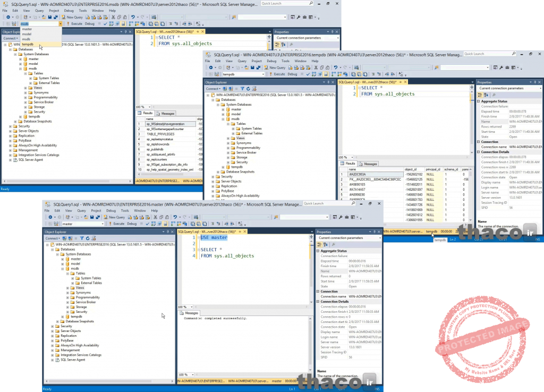Pin the Object Explorer panel
The height and width of the screenshot is (392, 544).
(167, 232)
